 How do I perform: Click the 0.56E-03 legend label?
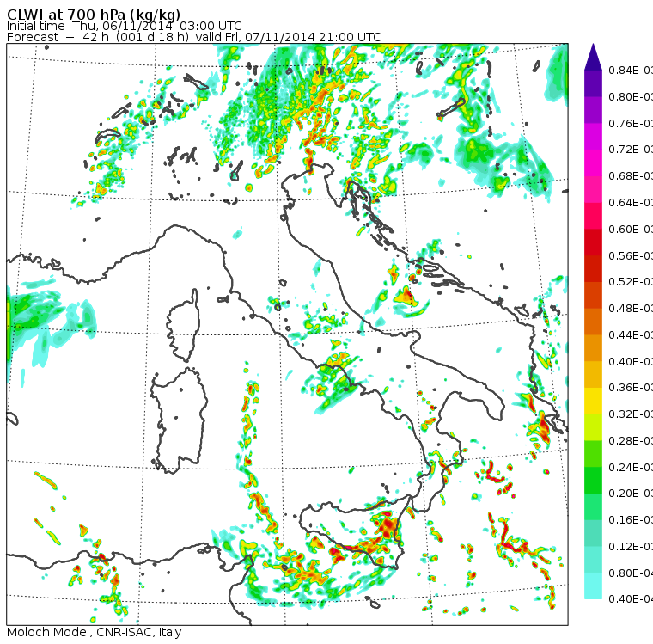pyautogui.click(x=631, y=255)
